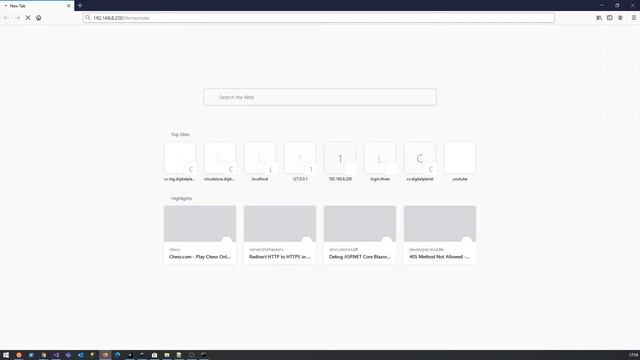This screenshot has width=640, height=360.
Task: Open the Edge browser taskbar icon
Action: pos(118,355)
